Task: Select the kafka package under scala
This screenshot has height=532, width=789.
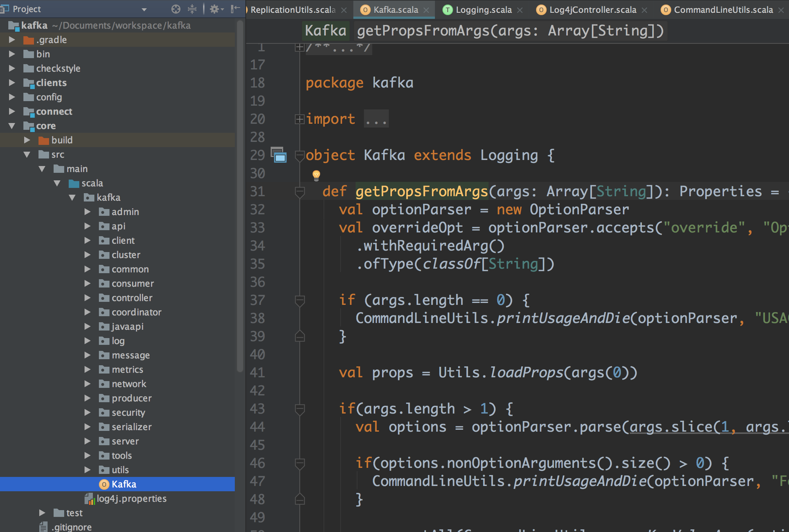Action: [117, 197]
